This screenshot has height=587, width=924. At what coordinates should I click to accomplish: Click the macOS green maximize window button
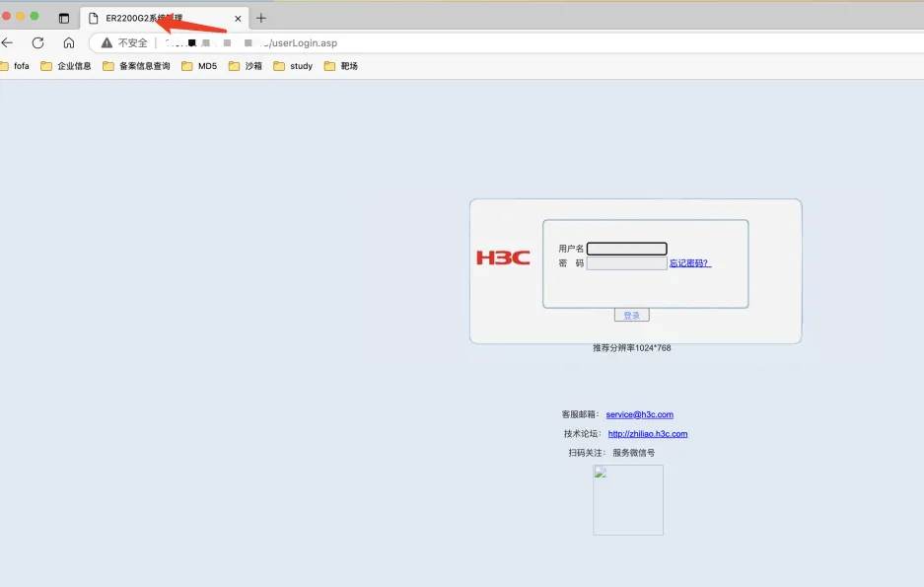tap(35, 16)
